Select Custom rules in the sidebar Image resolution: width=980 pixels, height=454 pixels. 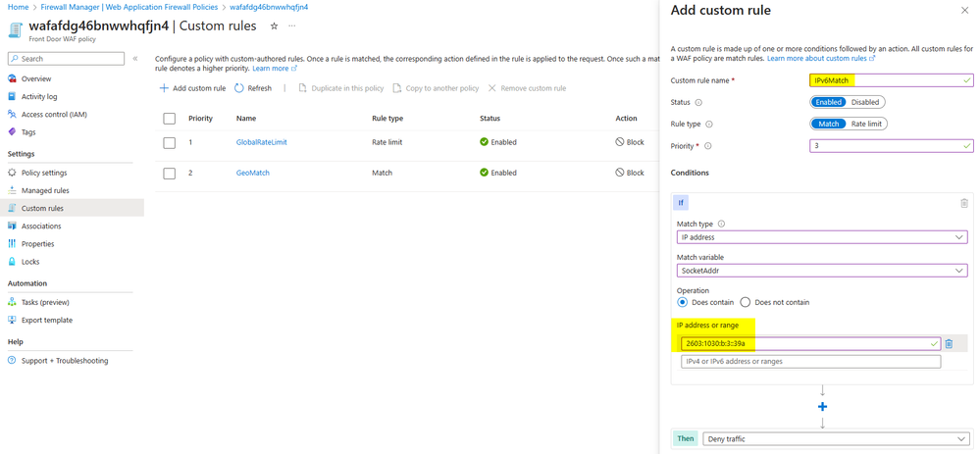coord(72,208)
